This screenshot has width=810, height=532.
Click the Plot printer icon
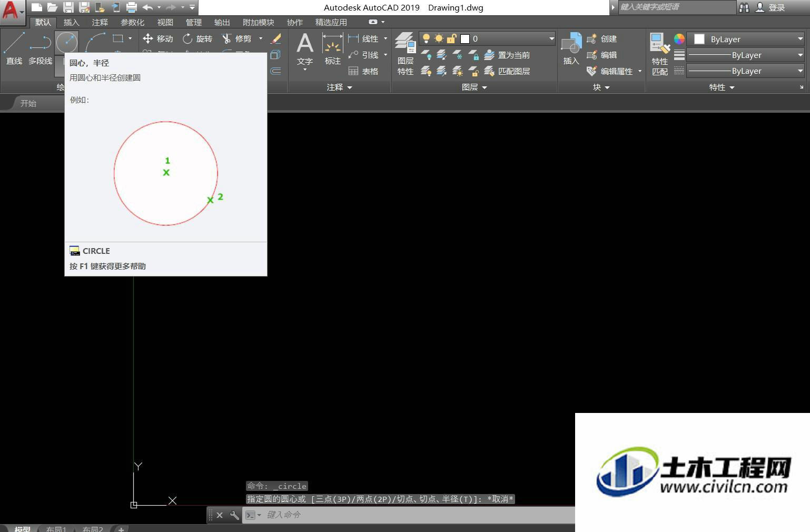(x=132, y=7)
